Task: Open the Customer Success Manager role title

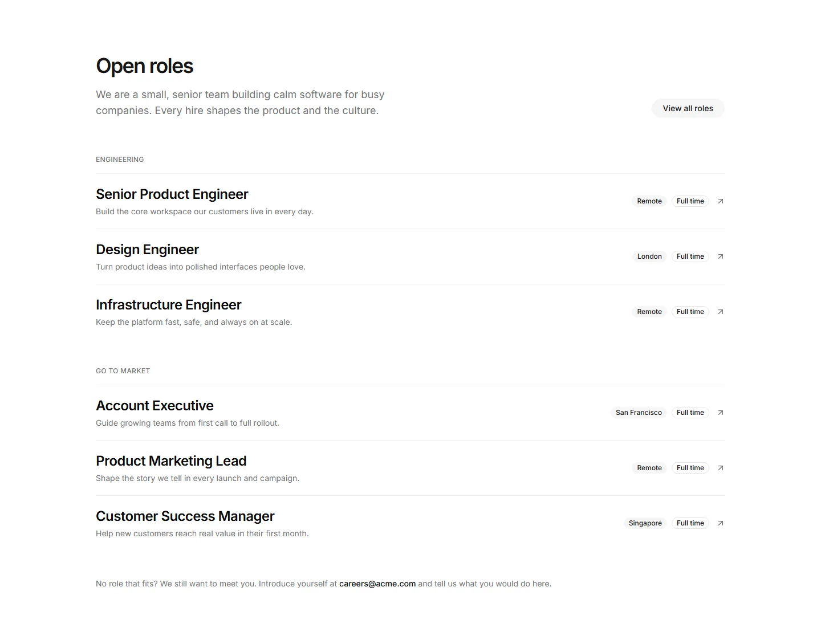Action: (x=185, y=516)
